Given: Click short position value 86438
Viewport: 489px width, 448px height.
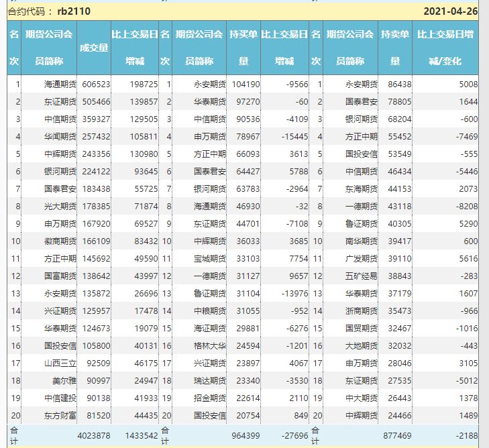Looking at the screenshot, I should pyautogui.click(x=400, y=85).
